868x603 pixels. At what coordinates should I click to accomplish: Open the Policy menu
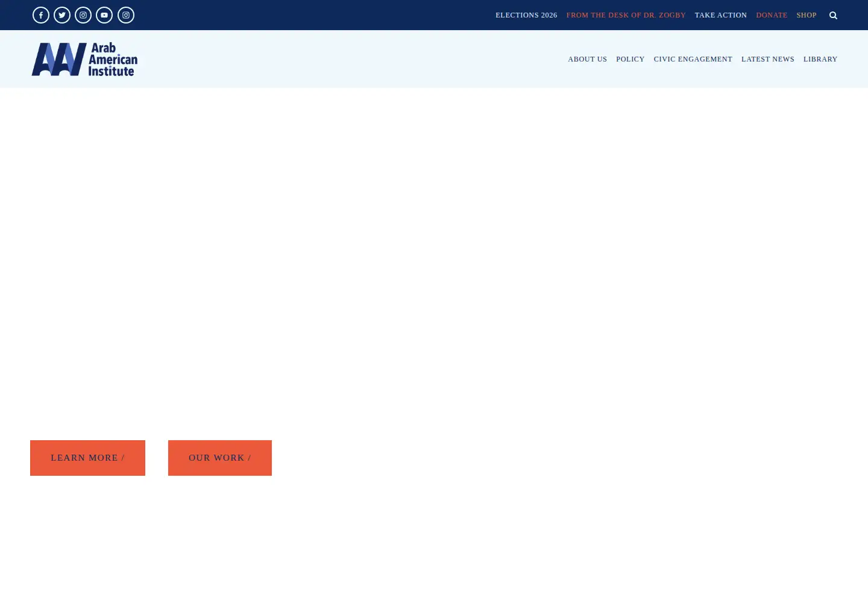point(631,59)
